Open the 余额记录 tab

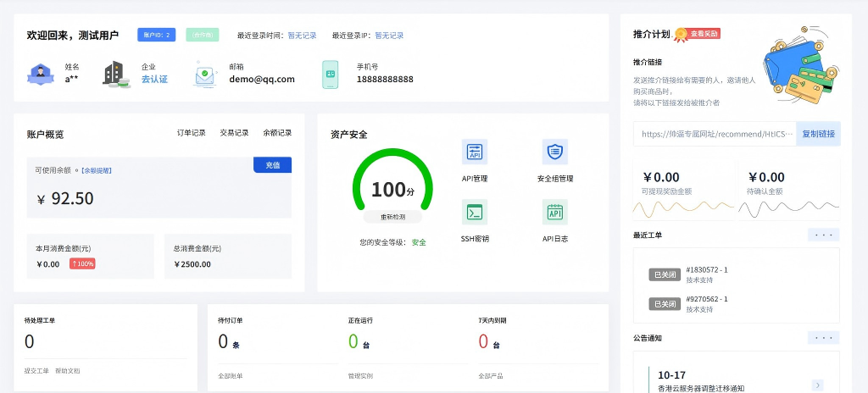(277, 133)
